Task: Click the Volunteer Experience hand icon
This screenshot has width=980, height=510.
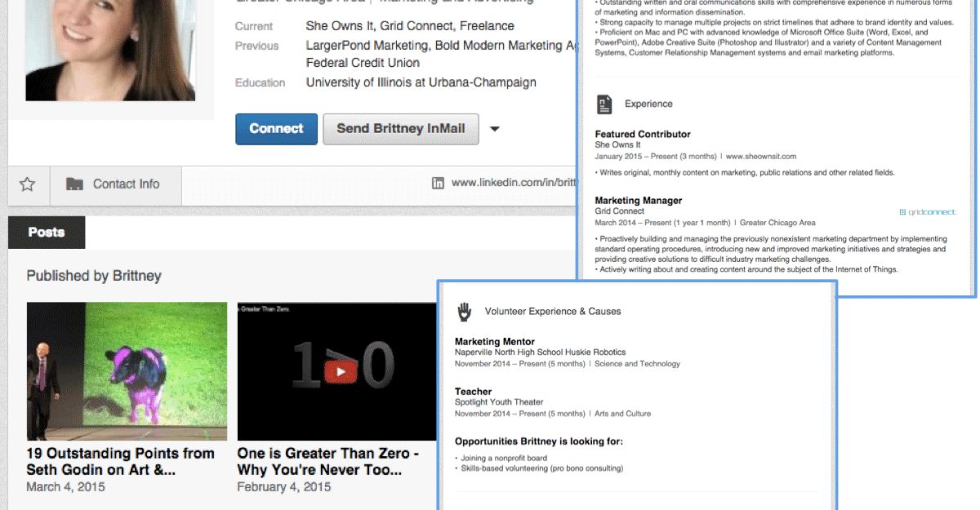Action: (x=464, y=311)
